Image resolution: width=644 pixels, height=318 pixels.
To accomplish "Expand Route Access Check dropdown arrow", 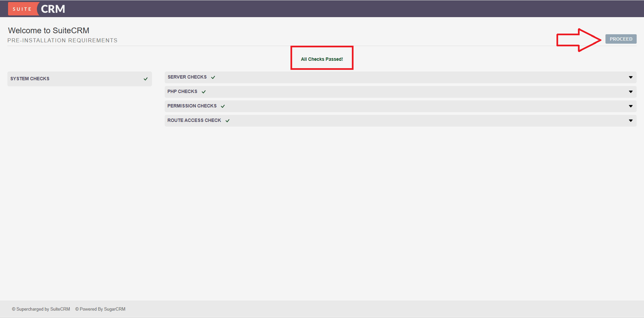I will point(631,121).
